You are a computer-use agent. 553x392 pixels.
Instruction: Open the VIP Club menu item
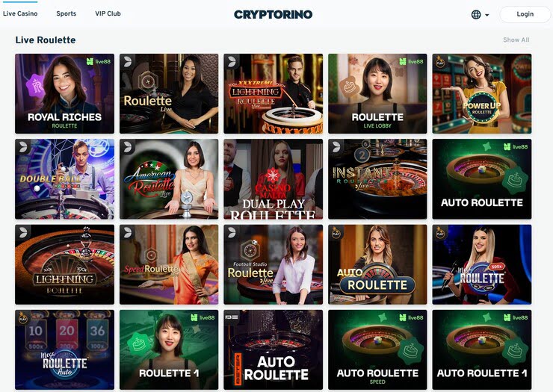coord(108,13)
